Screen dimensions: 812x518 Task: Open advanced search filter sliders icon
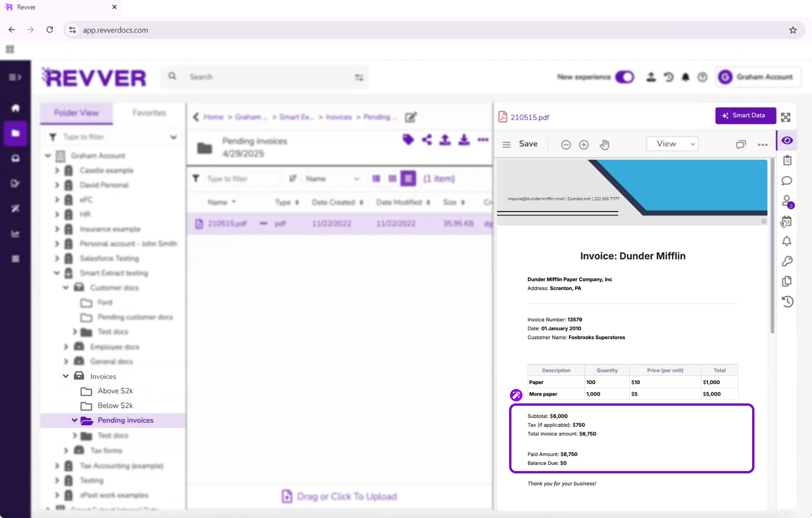point(359,77)
